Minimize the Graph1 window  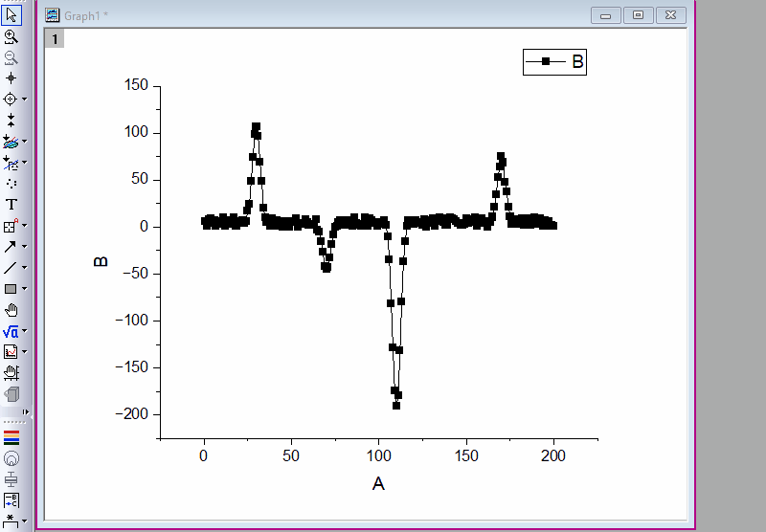point(606,15)
